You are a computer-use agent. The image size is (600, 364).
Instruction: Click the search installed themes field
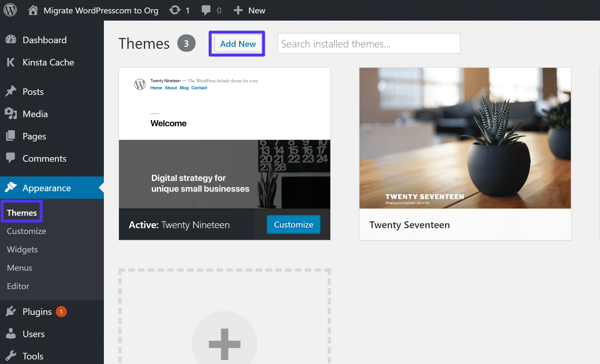[368, 44]
